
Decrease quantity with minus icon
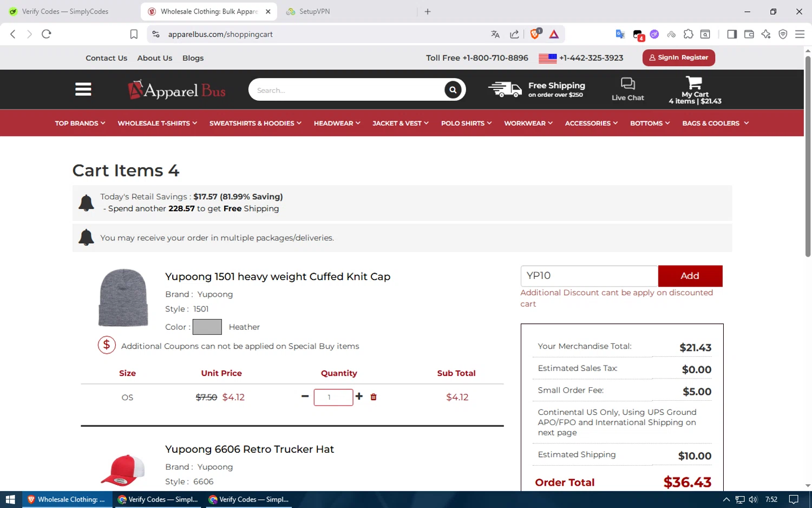[x=305, y=396]
